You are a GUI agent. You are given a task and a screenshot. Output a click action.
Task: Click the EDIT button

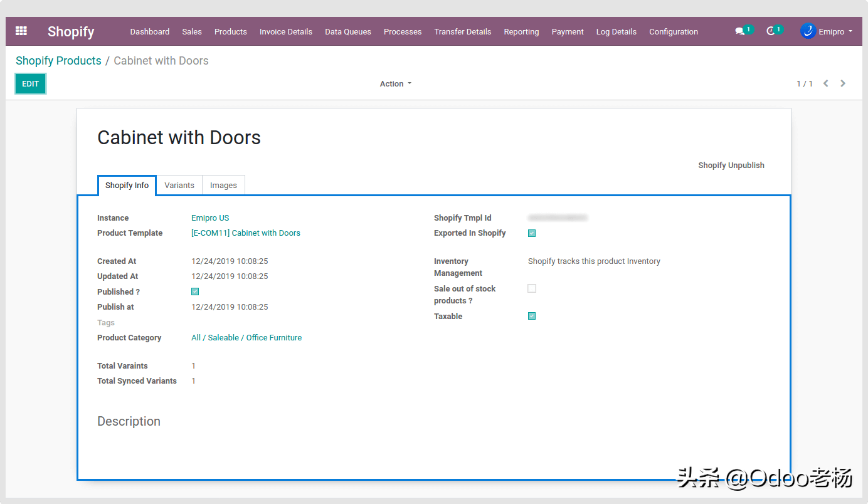31,83
